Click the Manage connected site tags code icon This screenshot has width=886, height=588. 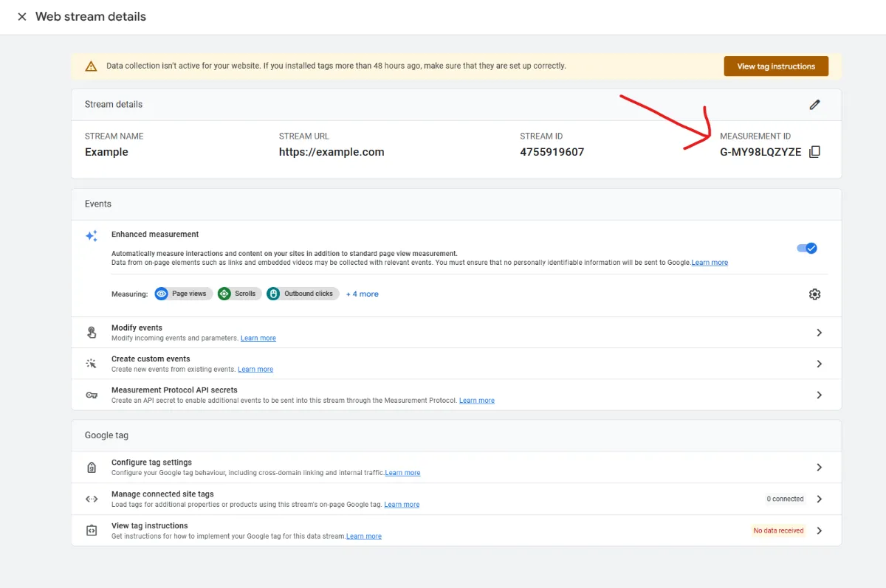point(92,499)
